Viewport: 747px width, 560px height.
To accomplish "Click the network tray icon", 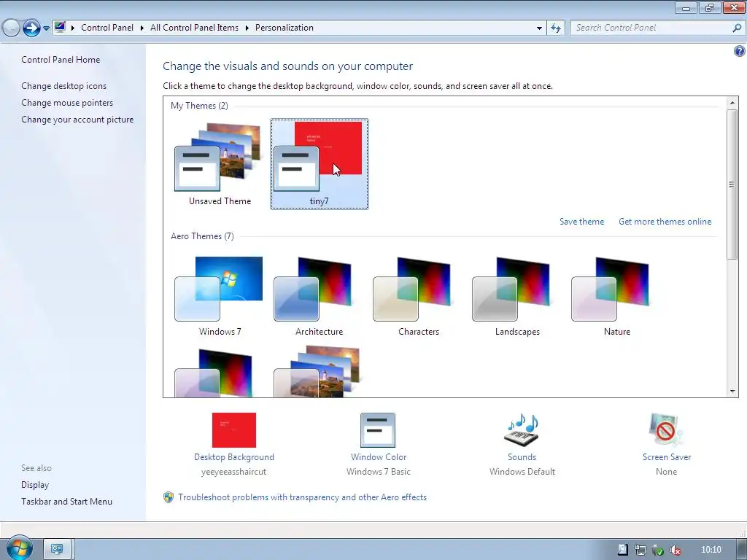I will point(640,550).
